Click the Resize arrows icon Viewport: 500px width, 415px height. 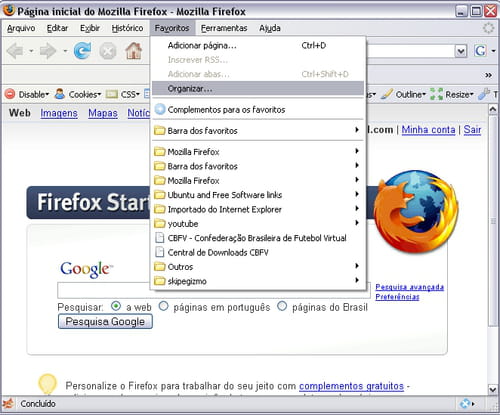(x=436, y=94)
